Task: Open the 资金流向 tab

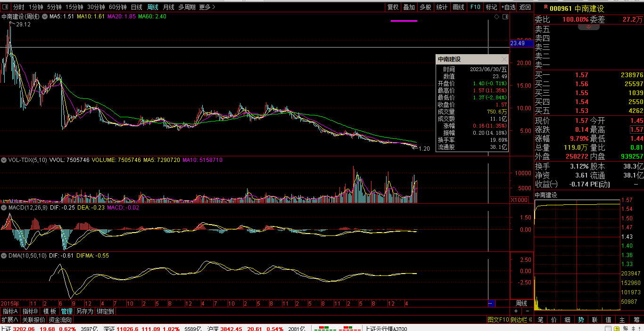Action: tap(60, 320)
